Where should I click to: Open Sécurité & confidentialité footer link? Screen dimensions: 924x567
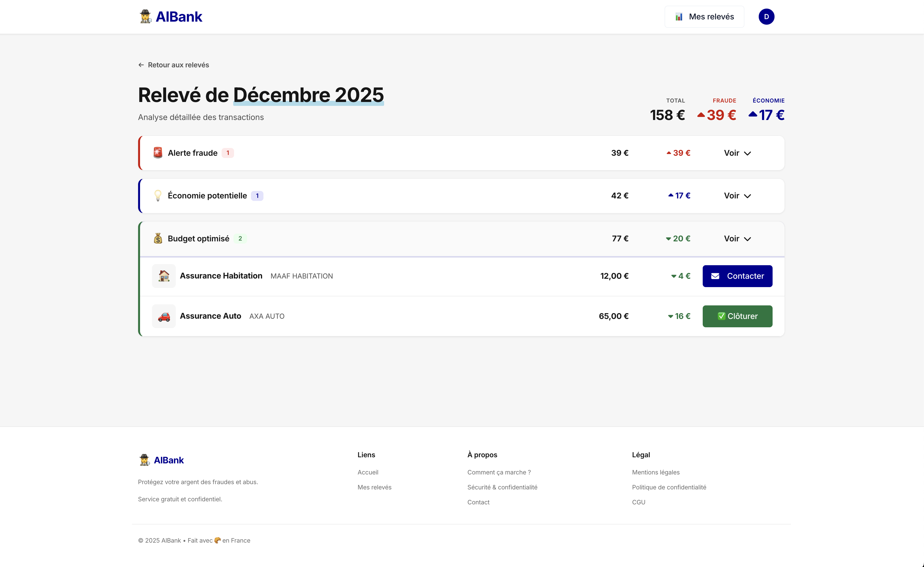coord(502,487)
